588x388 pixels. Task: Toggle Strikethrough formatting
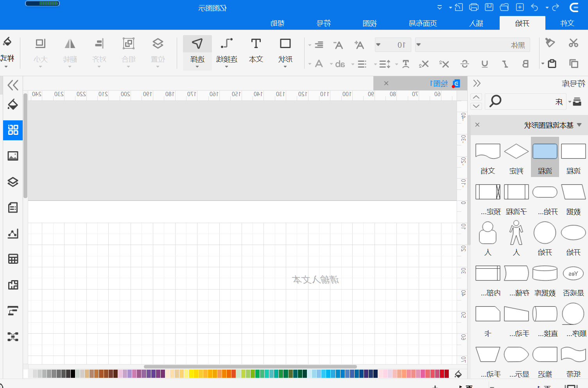pos(464,64)
